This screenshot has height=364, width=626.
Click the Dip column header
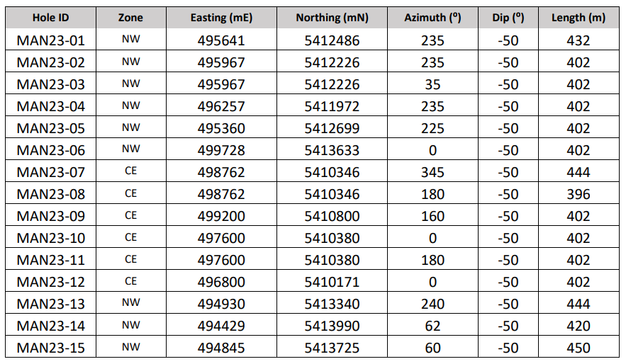coord(508,18)
